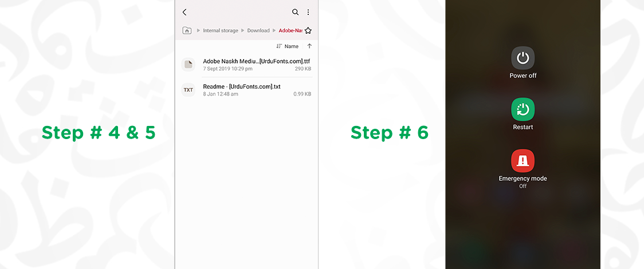The width and height of the screenshot is (644, 269).
Task: Tap the TXT file type icon
Action: 188,90
